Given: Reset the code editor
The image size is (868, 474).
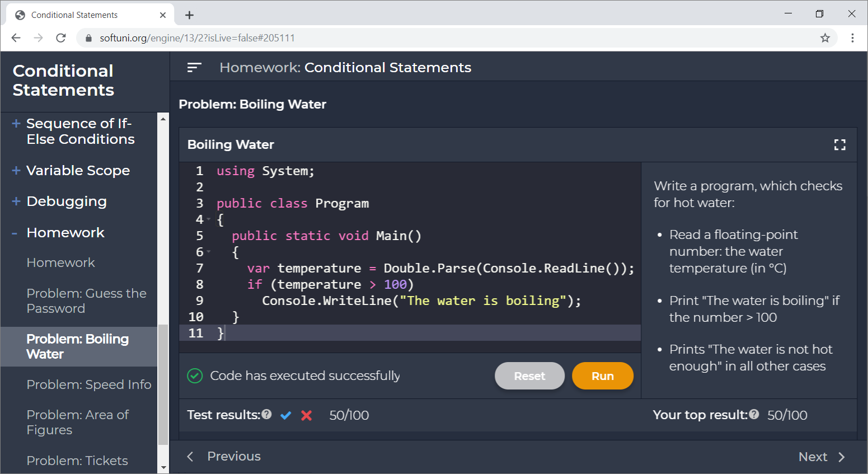Looking at the screenshot, I should [529, 376].
